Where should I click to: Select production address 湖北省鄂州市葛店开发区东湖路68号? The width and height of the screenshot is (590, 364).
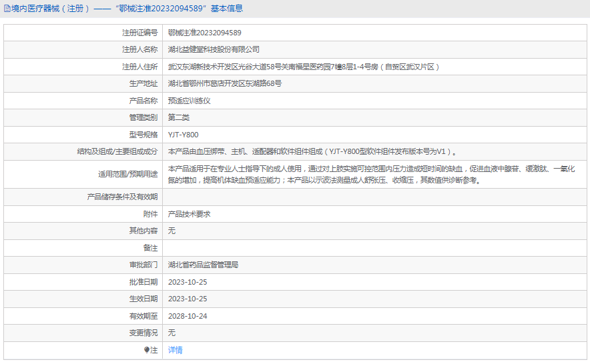[x=225, y=83]
